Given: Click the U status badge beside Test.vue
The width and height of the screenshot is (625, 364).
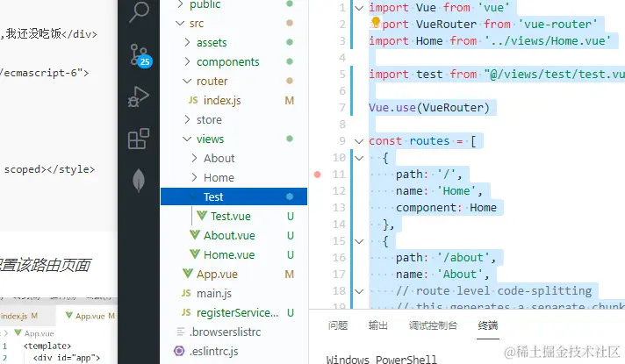Looking at the screenshot, I should click(x=291, y=216).
